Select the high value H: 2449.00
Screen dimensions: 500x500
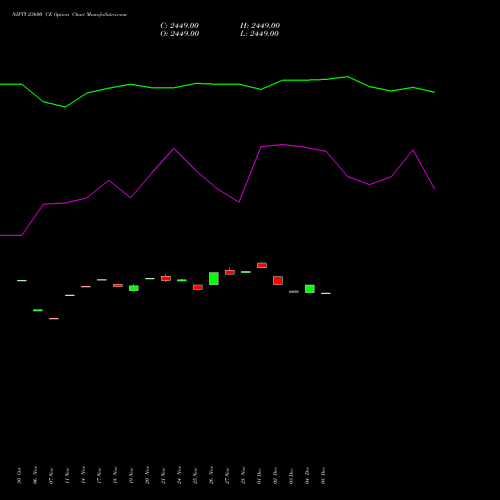tap(260, 25)
